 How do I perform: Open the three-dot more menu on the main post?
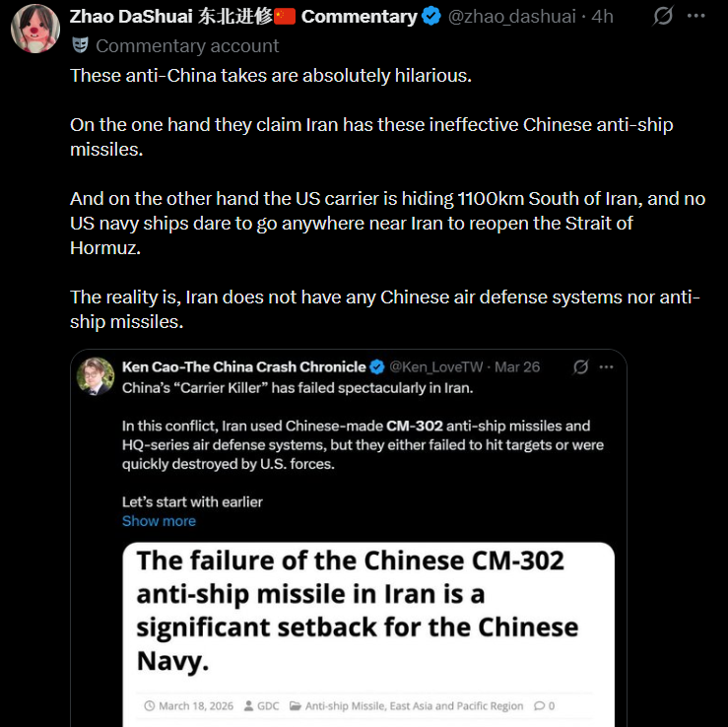point(695,16)
